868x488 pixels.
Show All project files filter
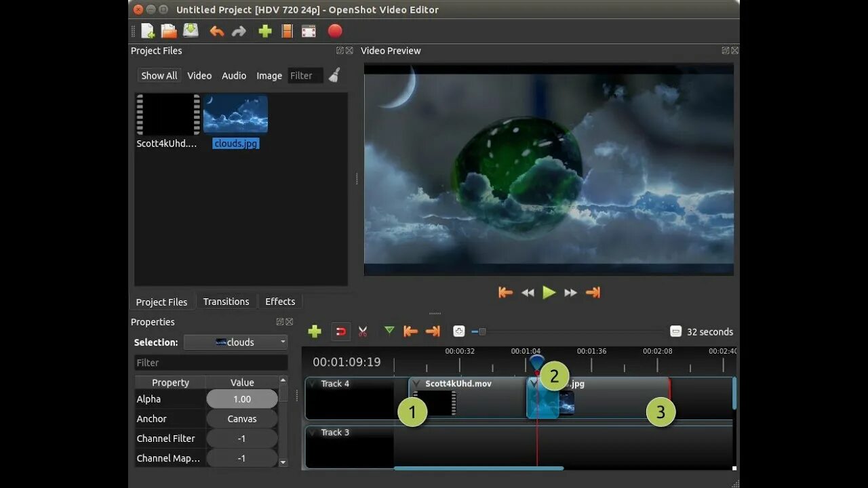[x=159, y=76]
